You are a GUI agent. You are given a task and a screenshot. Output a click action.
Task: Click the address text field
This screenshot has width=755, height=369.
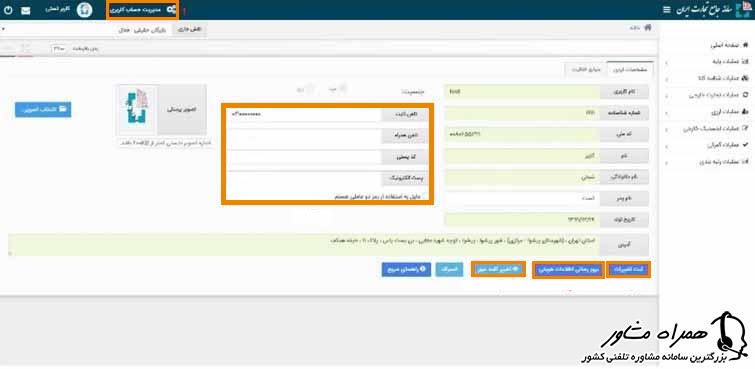[x=304, y=245]
